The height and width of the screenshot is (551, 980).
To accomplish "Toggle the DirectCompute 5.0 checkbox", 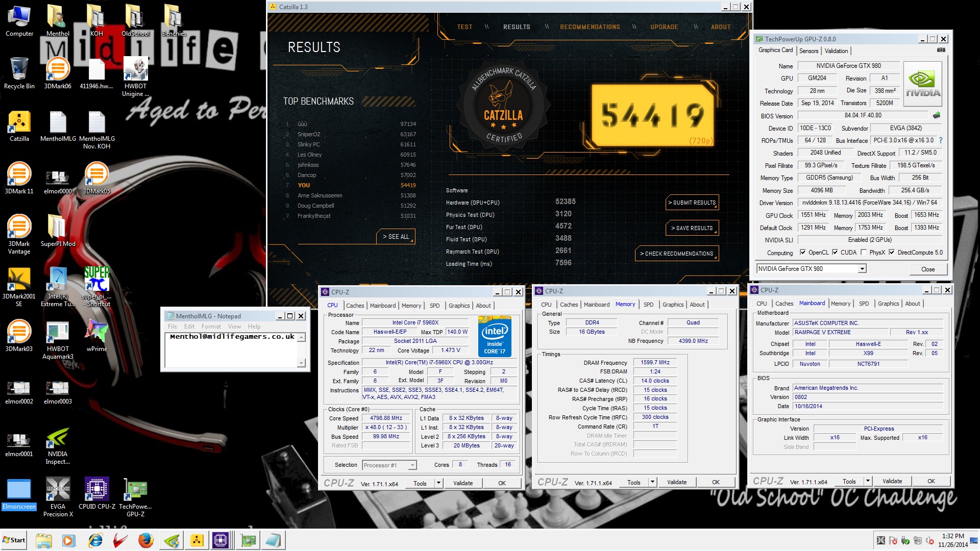I will pos(892,253).
